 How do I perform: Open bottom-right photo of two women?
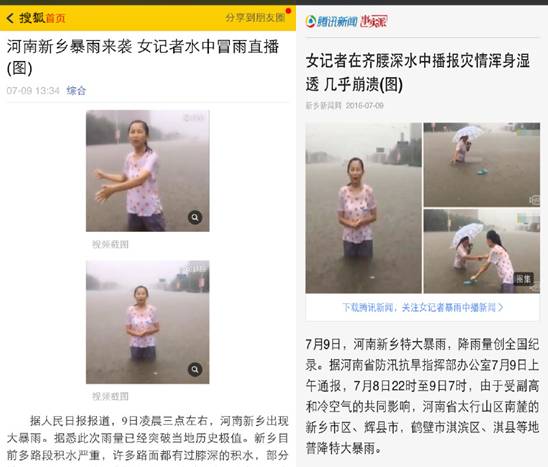click(482, 251)
